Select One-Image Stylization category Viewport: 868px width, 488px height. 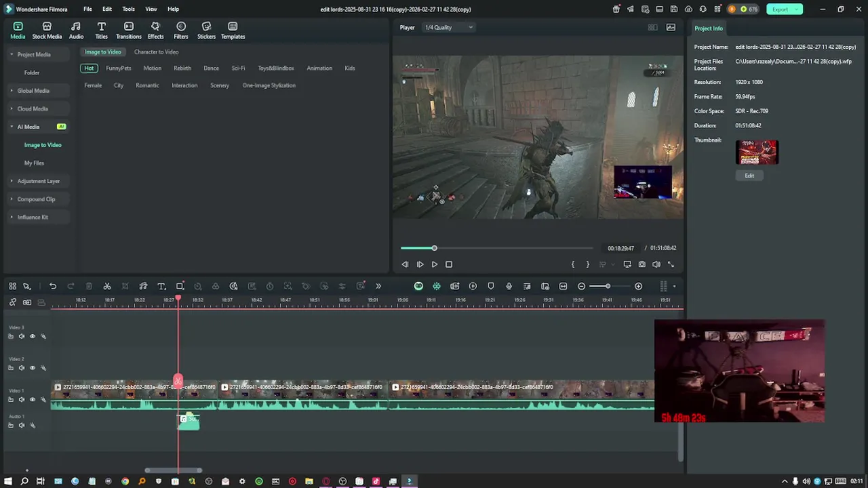269,85
